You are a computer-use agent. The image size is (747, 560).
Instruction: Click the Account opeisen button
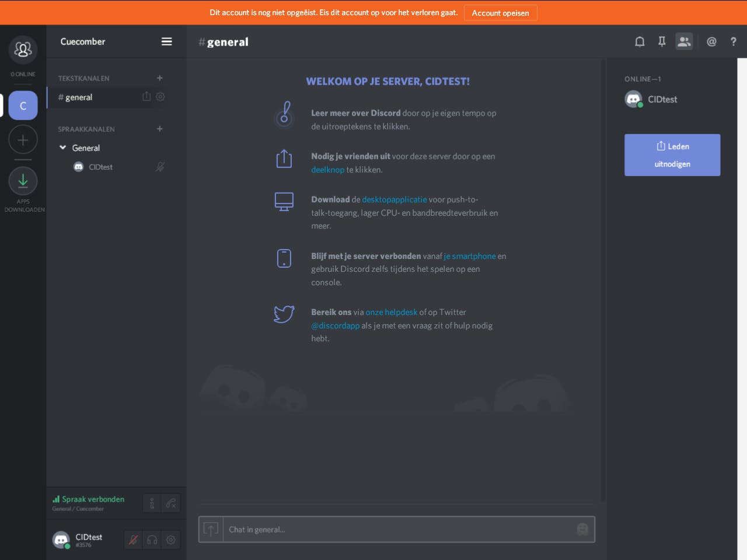pyautogui.click(x=500, y=13)
